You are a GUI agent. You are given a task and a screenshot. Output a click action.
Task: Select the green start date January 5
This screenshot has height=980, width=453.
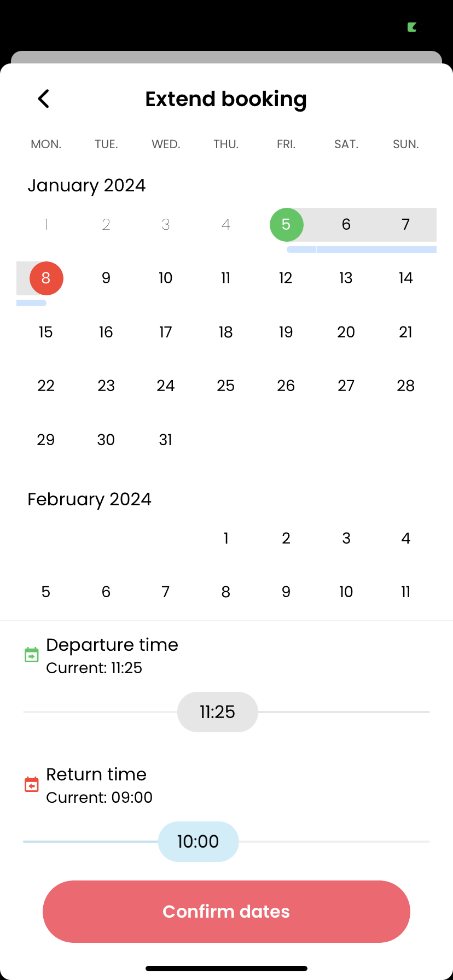(x=286, y=224)
